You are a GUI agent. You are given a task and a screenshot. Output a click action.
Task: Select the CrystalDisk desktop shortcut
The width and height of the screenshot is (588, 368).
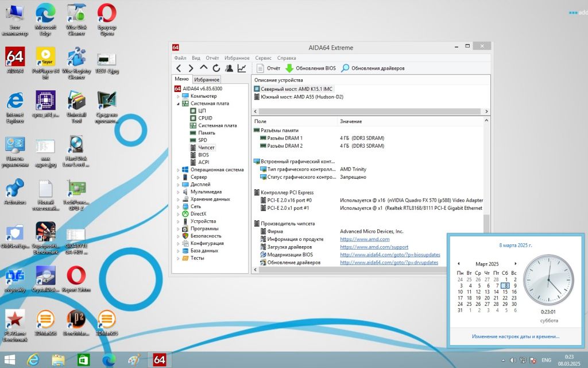tap(45, 279)
